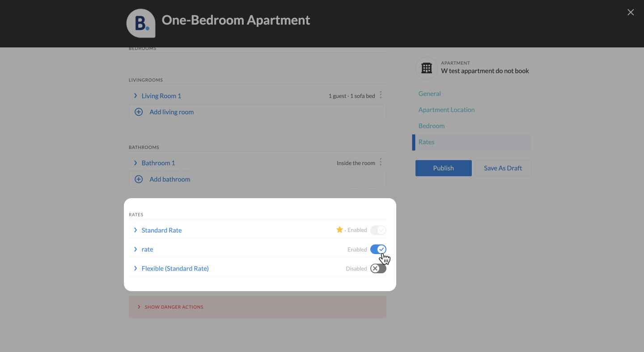Click the BATHROOMS section heading

coord(144,147)
